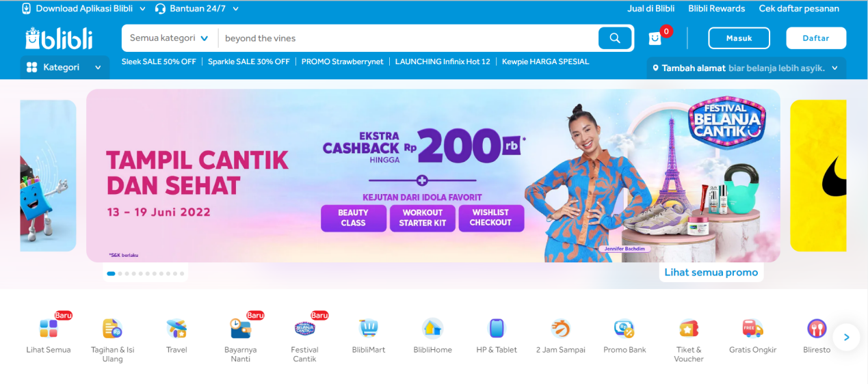868x384 pixels.
Task: Open the Blibli Rewards link
Action: click(x=717, y=9)
